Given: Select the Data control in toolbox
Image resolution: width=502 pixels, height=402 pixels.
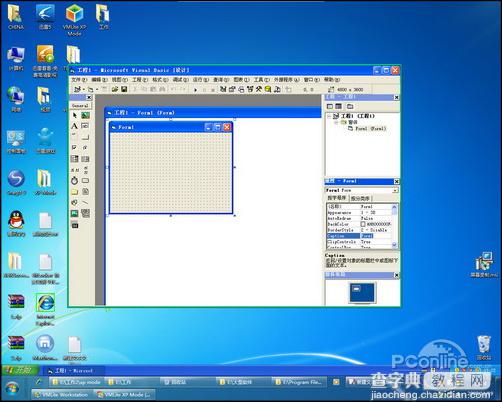Looking at the screenshot, I should tap(86, 213).
